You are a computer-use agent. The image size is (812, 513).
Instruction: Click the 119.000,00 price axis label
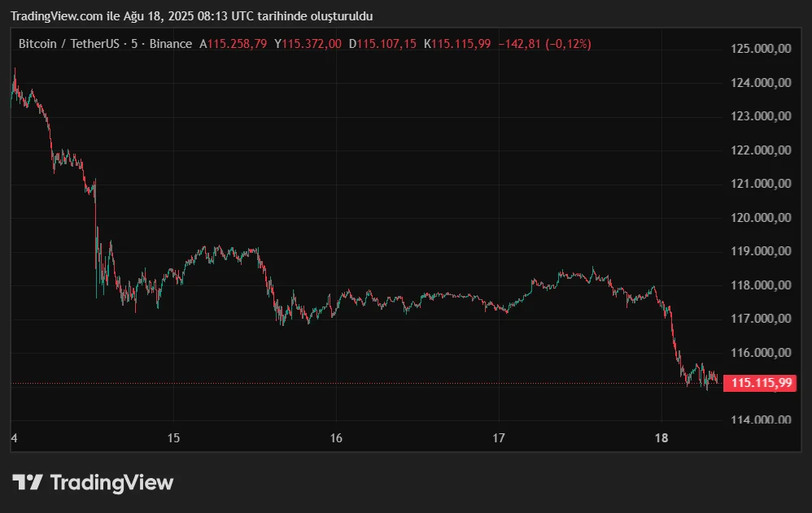point(761,251)
